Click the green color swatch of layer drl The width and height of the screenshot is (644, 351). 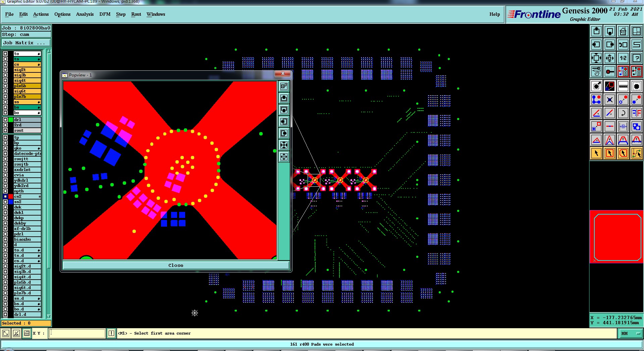(x=11, y=120)
